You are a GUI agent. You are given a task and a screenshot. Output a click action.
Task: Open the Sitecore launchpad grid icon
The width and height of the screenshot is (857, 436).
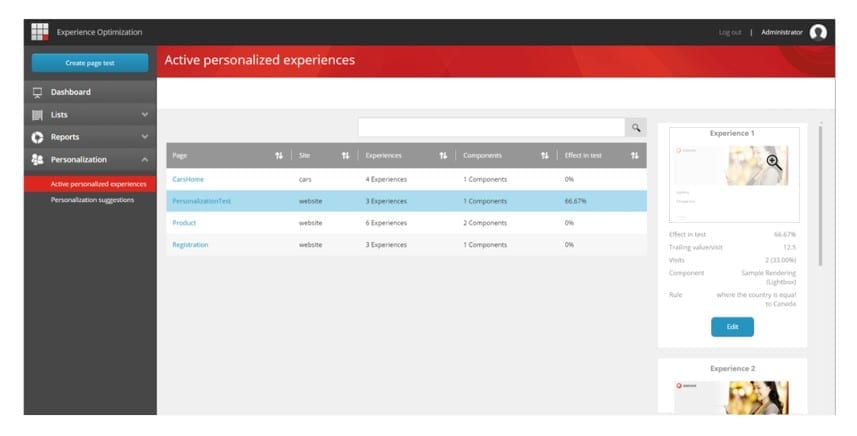pos(39,32)
